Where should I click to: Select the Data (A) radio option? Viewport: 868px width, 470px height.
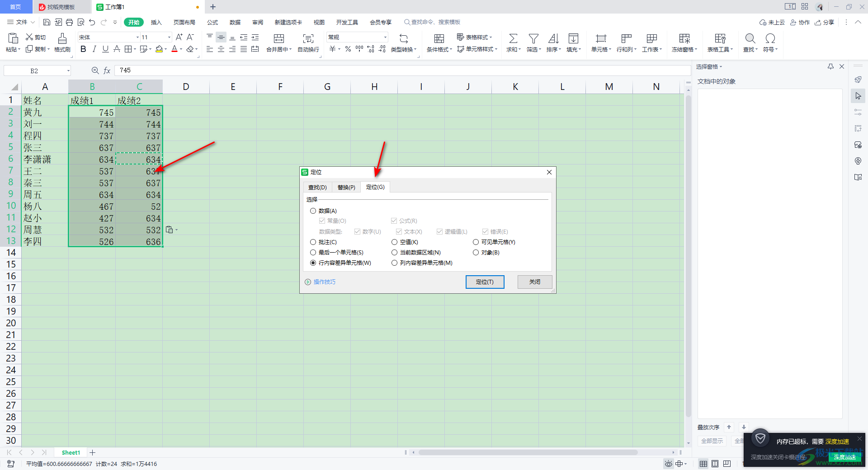tap(313, 211)
